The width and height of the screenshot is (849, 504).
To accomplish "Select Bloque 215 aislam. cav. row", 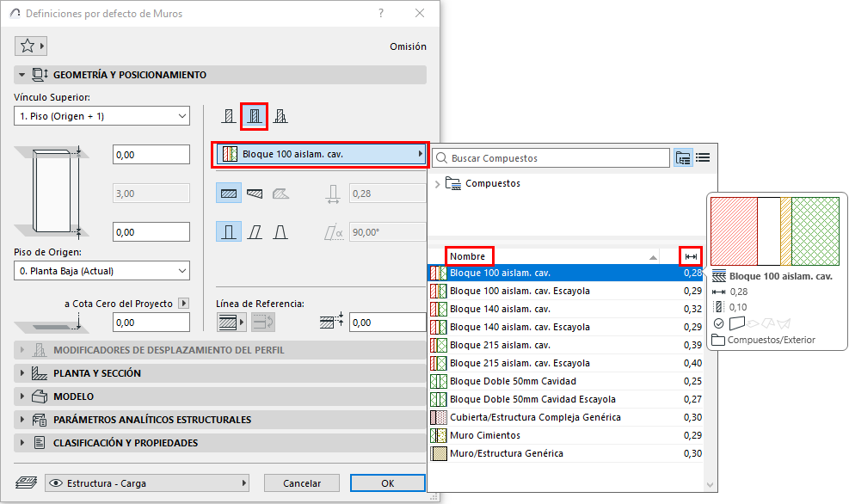I will pos(566,345).
